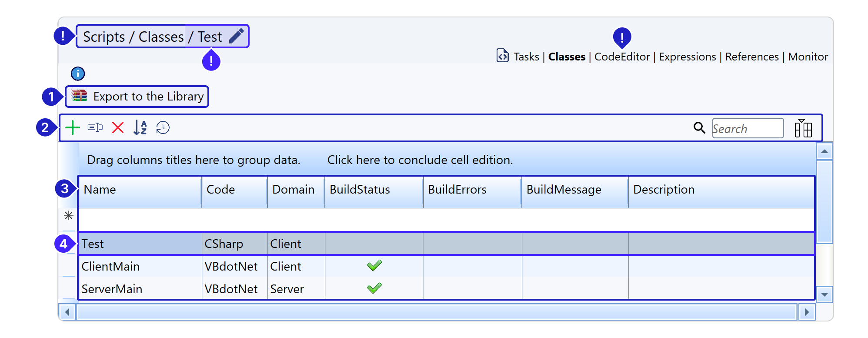Open the history clock icon
This screenshot has width=868, height=338.
[163, 128]
